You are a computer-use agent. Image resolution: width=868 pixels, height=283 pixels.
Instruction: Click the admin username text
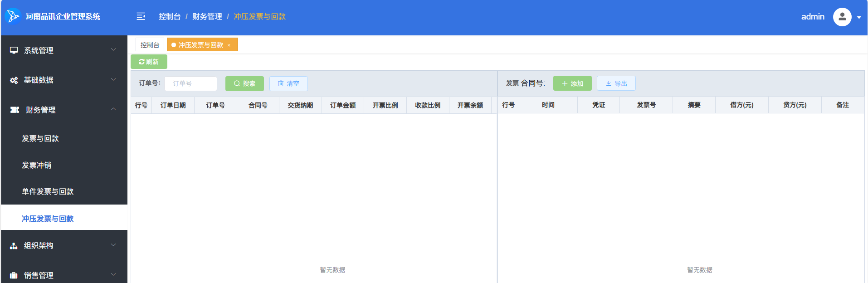pyautogui.click(x=813, y=17)
